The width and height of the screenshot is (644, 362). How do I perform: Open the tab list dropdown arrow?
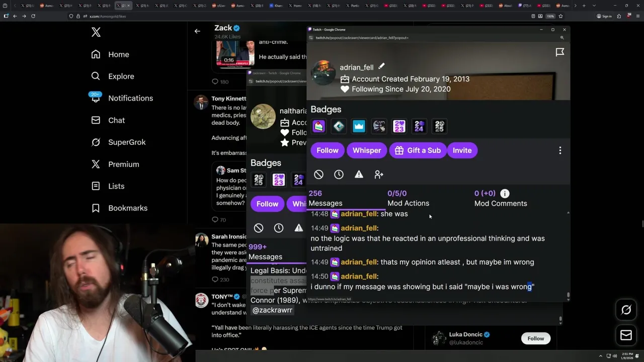594,6
